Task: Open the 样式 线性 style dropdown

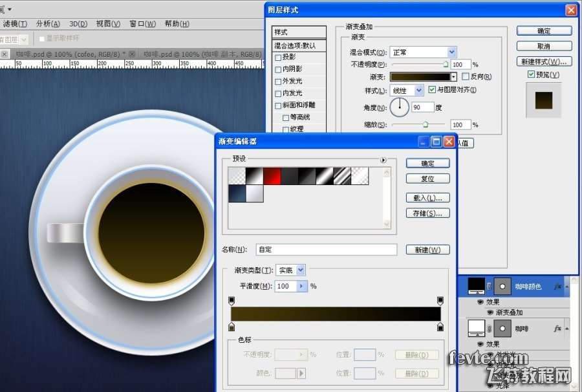Action: (x=418, y=90)
